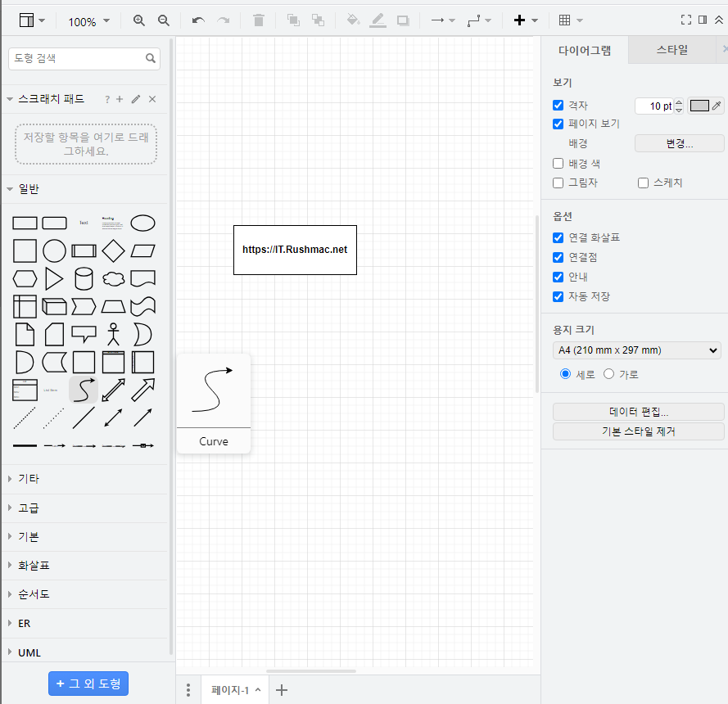This screenshot has width=728, height=704.
Task: Open the A4 paper size dropdown
Action: pyautogui.click(x=636, y=350)
